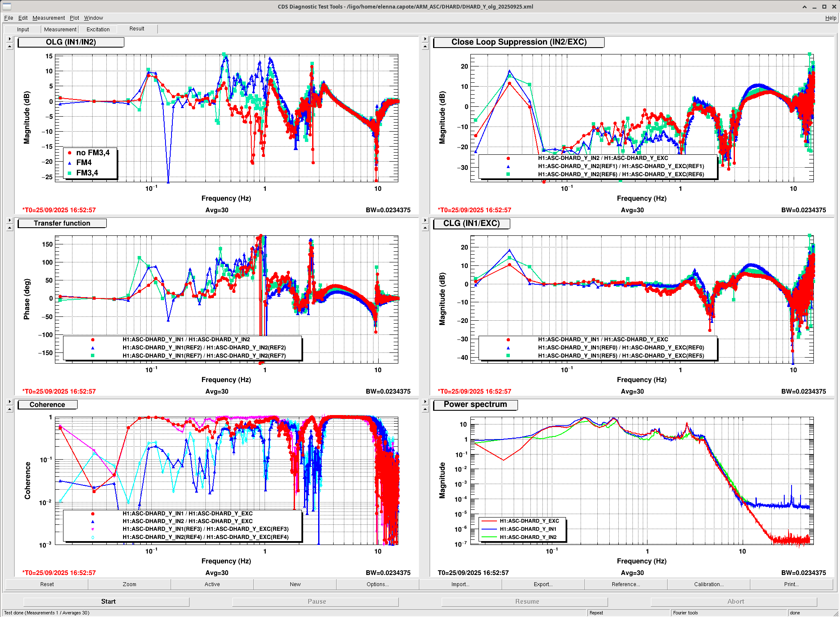Open the Measurement menu in menu bar
This screenshot has width=840, height=617.
pos(48,18)
